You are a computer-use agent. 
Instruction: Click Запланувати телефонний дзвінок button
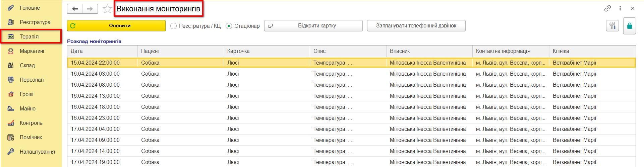(416, 26)
